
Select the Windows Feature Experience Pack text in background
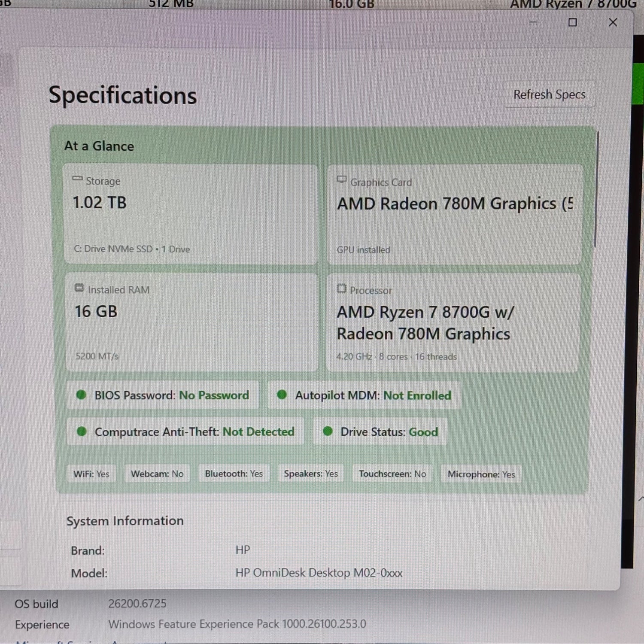coord(237,624)
